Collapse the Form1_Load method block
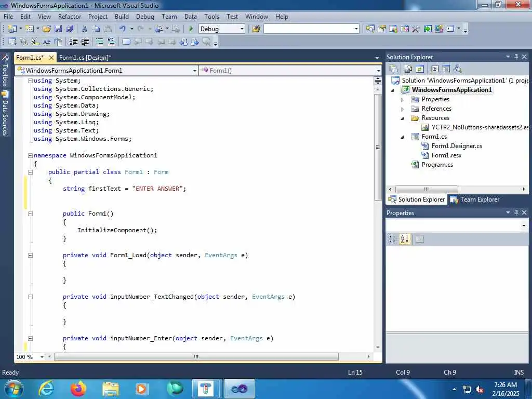 30,255
